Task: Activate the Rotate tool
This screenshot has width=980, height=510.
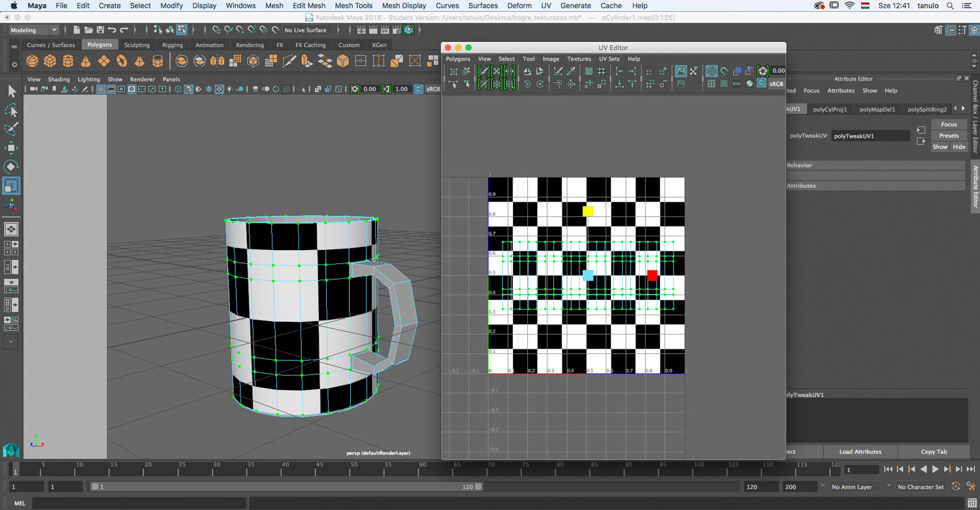Action: 11,167
